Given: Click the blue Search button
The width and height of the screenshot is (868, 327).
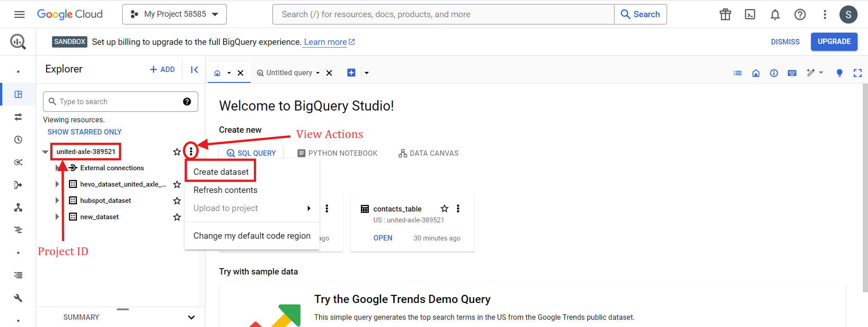Looking at the screenshot, I should (640, 14).
